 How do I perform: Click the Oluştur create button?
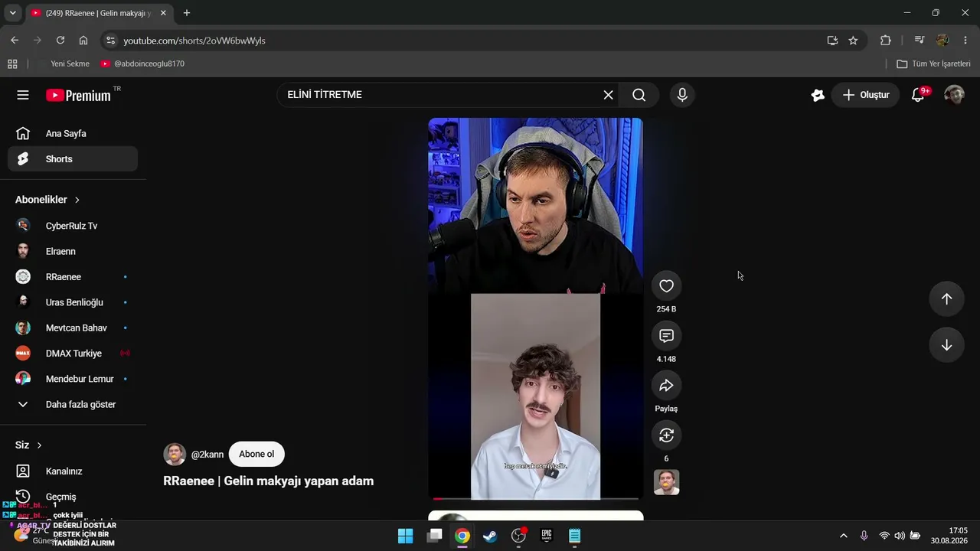(x=865, y=95)
